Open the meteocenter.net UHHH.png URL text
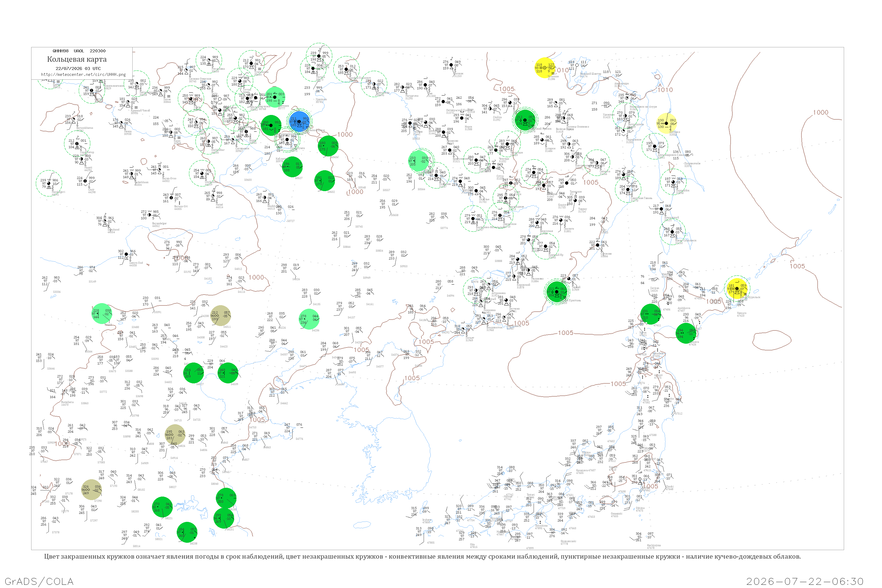 click(x=83, y=74)
